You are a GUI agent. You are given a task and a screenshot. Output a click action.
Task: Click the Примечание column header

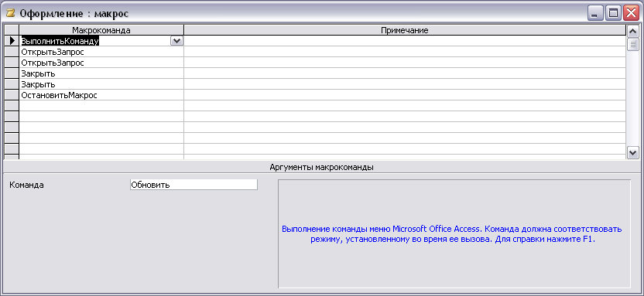405,30
